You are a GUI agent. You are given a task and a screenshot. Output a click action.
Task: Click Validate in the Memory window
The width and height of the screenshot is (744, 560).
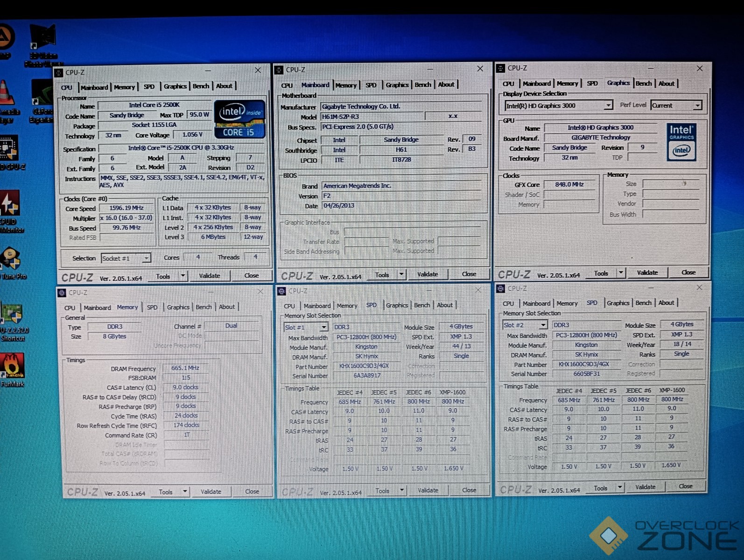211,491
